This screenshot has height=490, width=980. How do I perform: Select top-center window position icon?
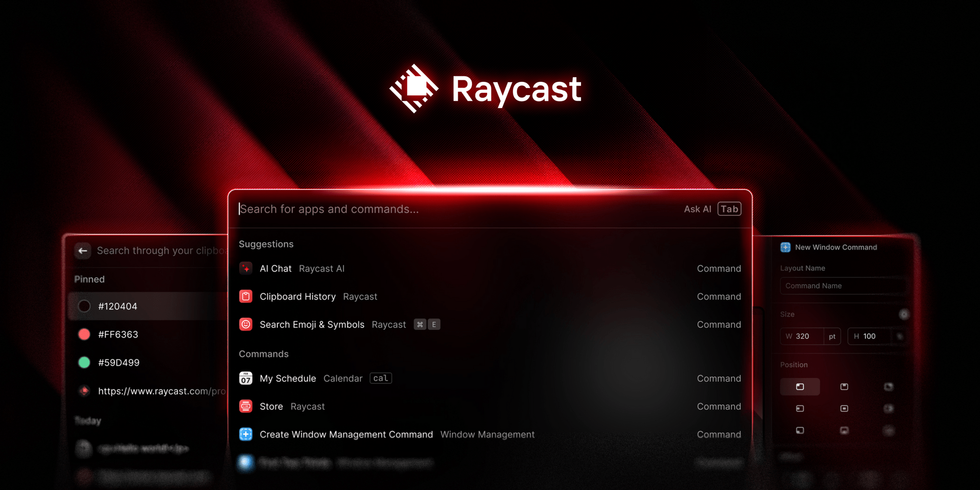[845, 387]
